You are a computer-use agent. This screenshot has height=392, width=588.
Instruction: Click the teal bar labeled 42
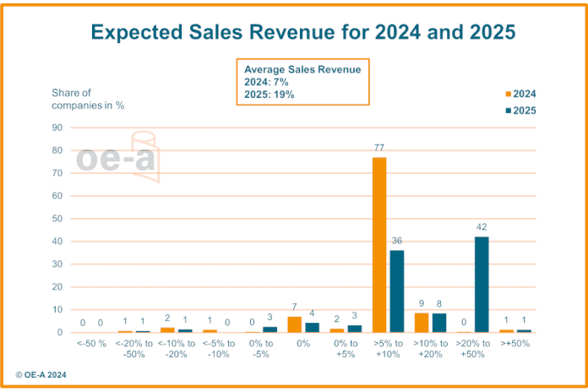tap(482, 284)
